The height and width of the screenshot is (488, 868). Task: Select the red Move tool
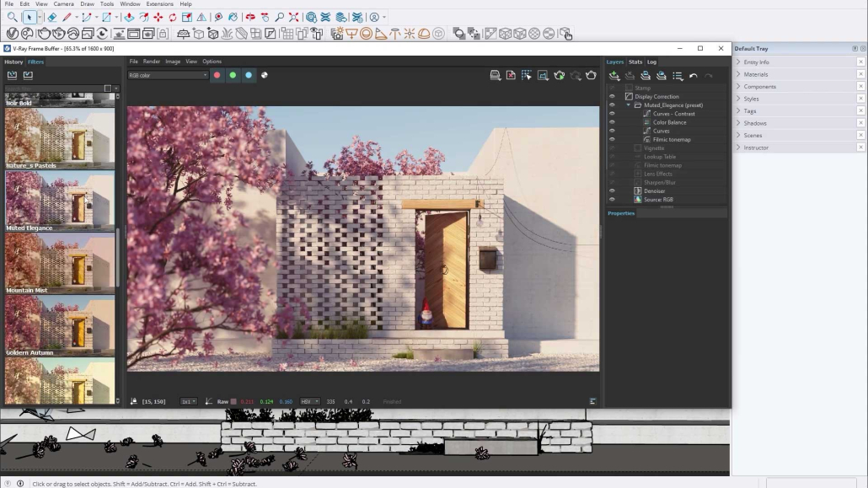point(158,17)
